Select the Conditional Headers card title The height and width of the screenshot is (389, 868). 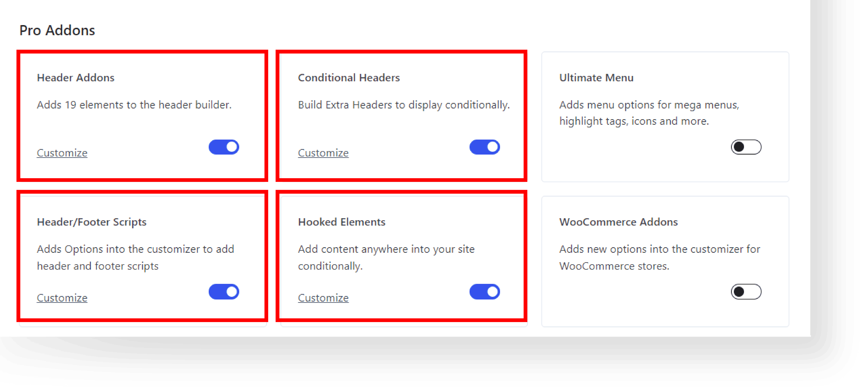coord(349,78)
